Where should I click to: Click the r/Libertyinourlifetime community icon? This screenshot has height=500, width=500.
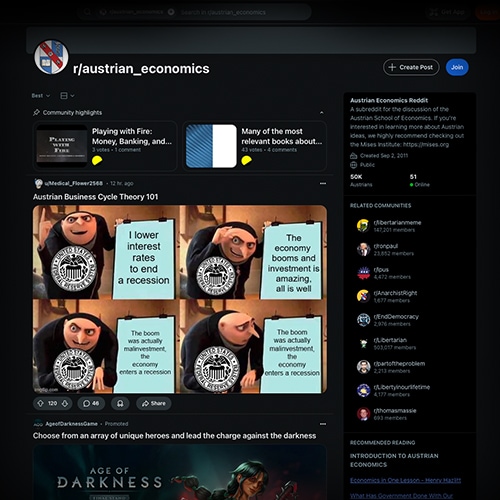(363, 390)
